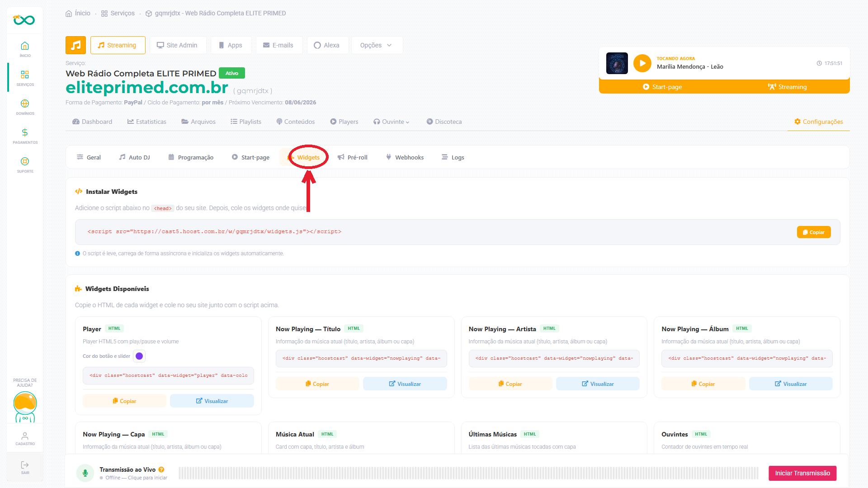Expand the Ouvinte dropdown menu
Image resolution: width=868 pixels, height=488 pixels.
click(392, 122)
